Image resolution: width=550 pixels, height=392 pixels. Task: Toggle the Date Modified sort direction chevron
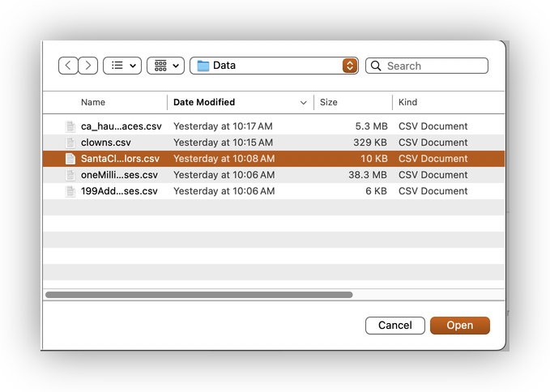(x=304, y=103)
